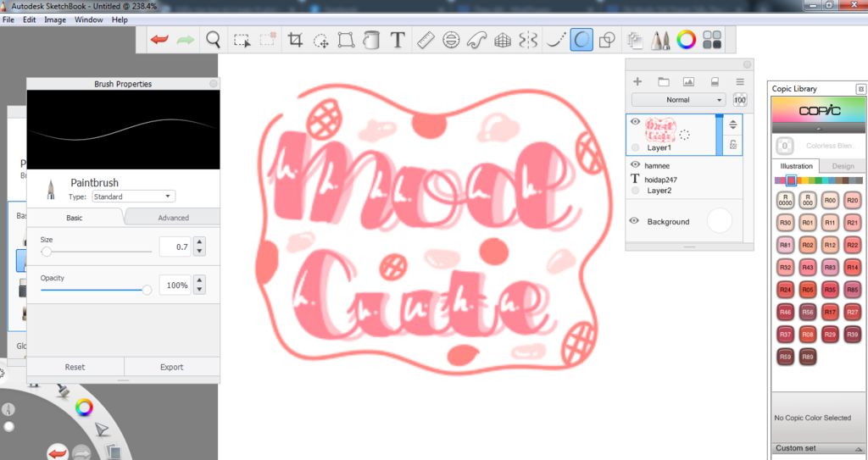The image size is (868, 460).
Task: Open the Perspective Guides tool
Action: click(503, 40)
